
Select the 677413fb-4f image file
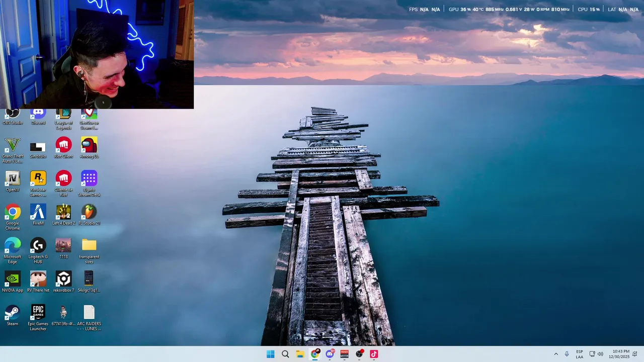(x=63, y=315)
